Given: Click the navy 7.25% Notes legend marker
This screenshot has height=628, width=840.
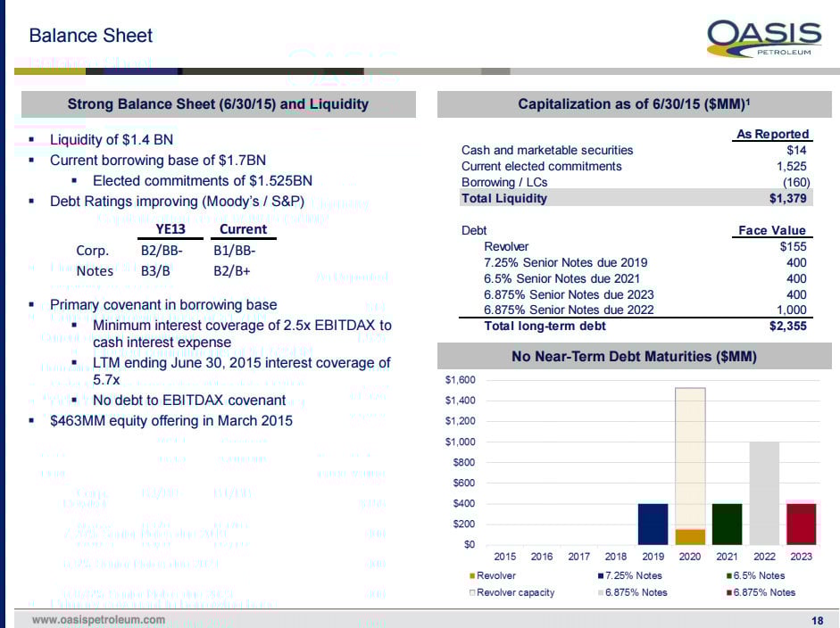Looking at the screenshot, I should tap(602, 575).
